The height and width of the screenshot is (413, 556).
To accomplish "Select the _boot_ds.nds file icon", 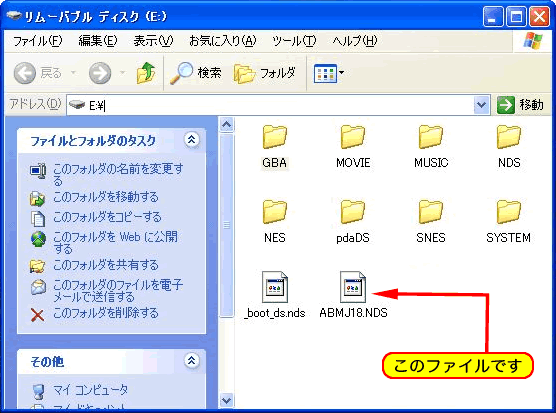I will tap(274, 287).
